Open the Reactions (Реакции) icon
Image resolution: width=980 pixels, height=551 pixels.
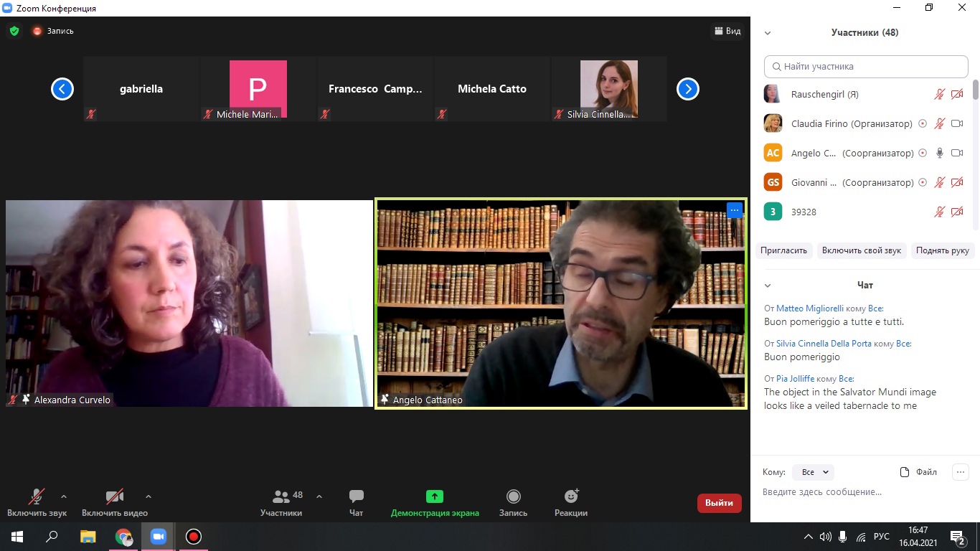(571, 496)
